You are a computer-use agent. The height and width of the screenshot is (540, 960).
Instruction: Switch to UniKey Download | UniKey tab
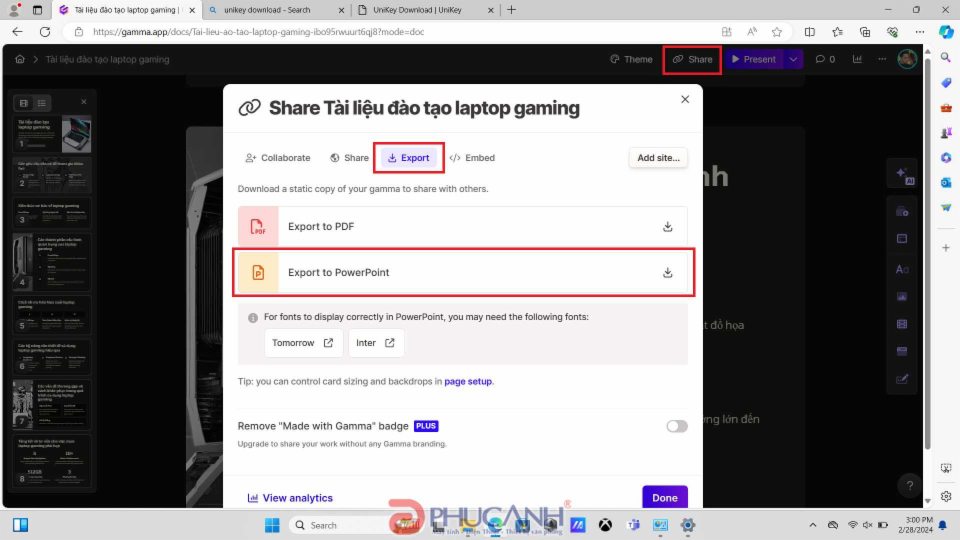426,10
